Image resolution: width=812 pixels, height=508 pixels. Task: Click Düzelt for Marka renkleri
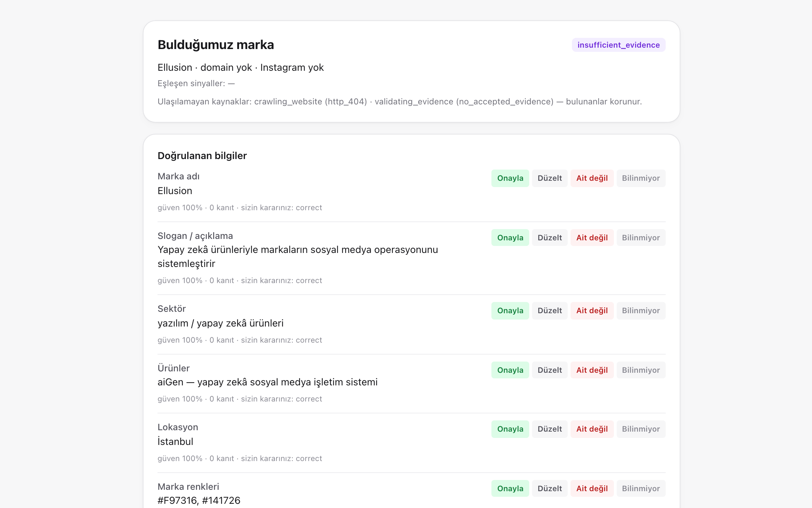pos(549,489)
